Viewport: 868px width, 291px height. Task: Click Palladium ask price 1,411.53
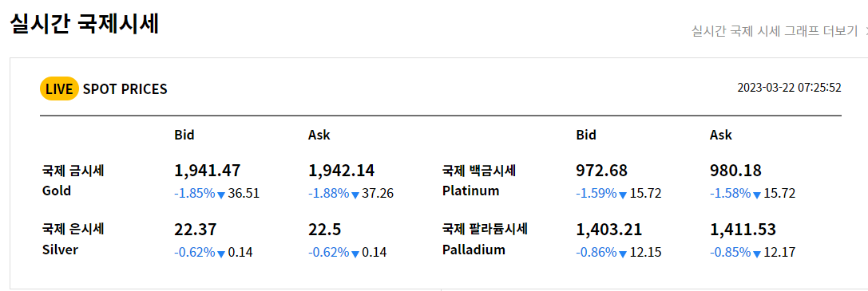743,229
